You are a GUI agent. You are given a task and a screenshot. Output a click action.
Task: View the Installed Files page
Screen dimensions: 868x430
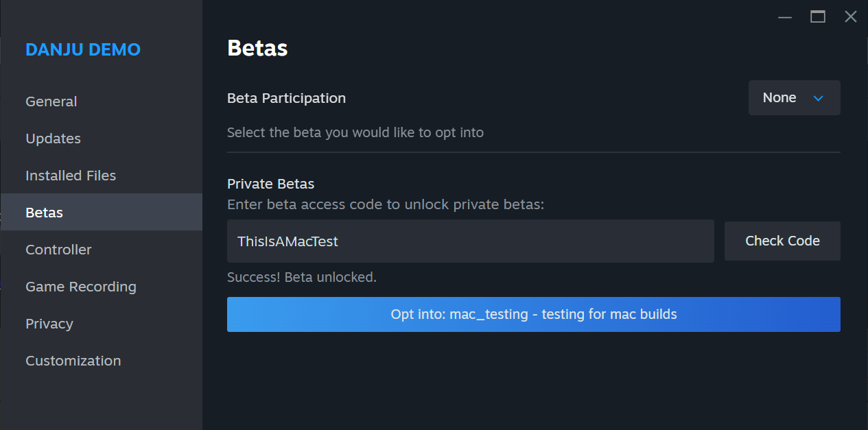pyautogui.click(x=71, y=175)
